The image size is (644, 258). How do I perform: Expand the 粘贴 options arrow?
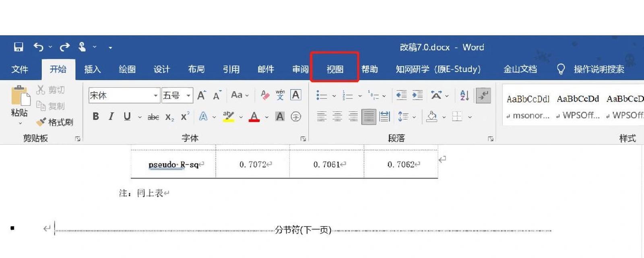coord(20,123)
